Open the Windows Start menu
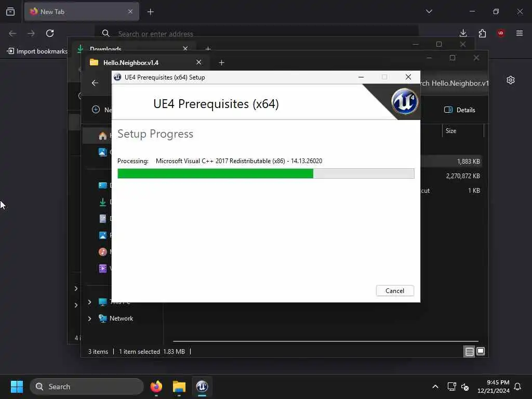 [x=17, y=387]
